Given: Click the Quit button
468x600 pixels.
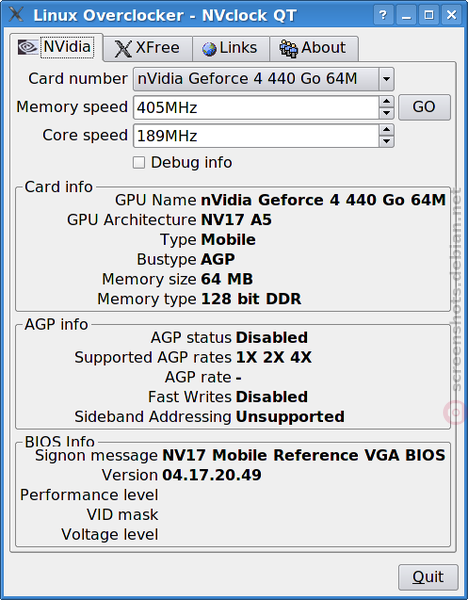Looking at the screenshot, I should [x=428, y=577].
